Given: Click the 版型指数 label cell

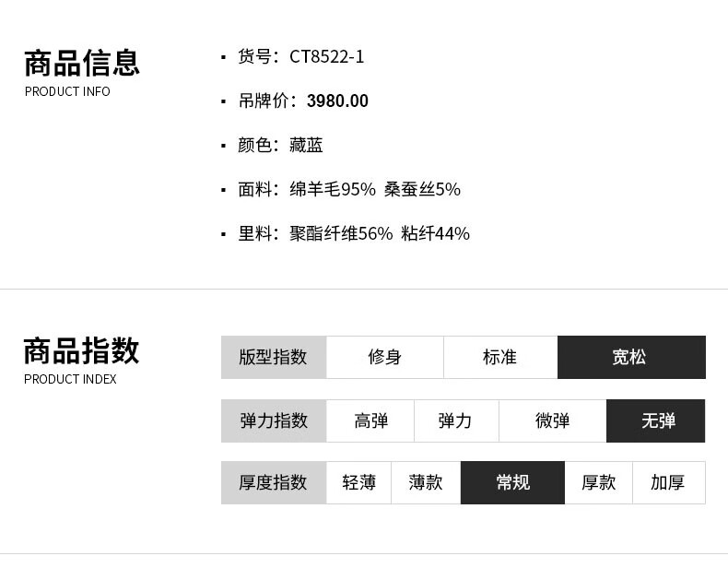Looking at the screenshot, I should pyautogui.click(x=274, y=357).
